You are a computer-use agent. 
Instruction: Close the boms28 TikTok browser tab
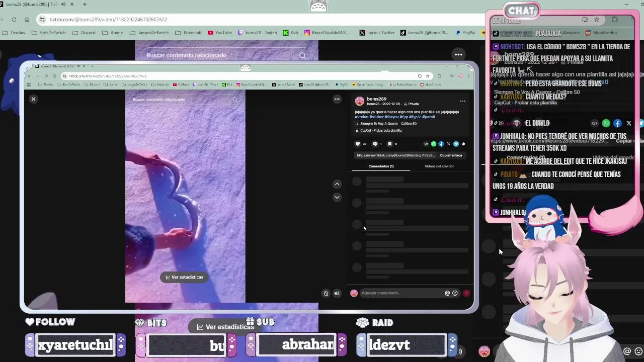point(72,4)
